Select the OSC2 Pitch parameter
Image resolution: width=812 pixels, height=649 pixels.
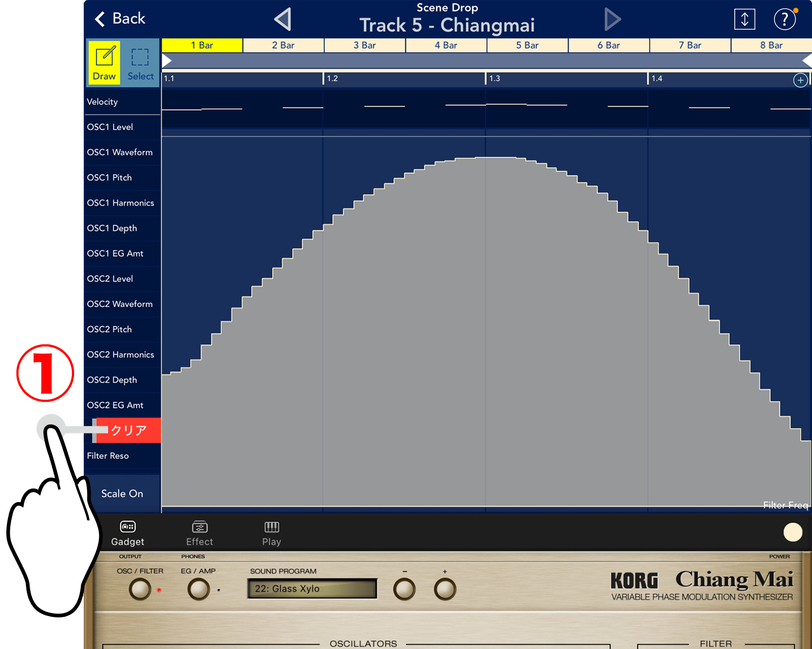pyautogui.click(x=122, y=329)
